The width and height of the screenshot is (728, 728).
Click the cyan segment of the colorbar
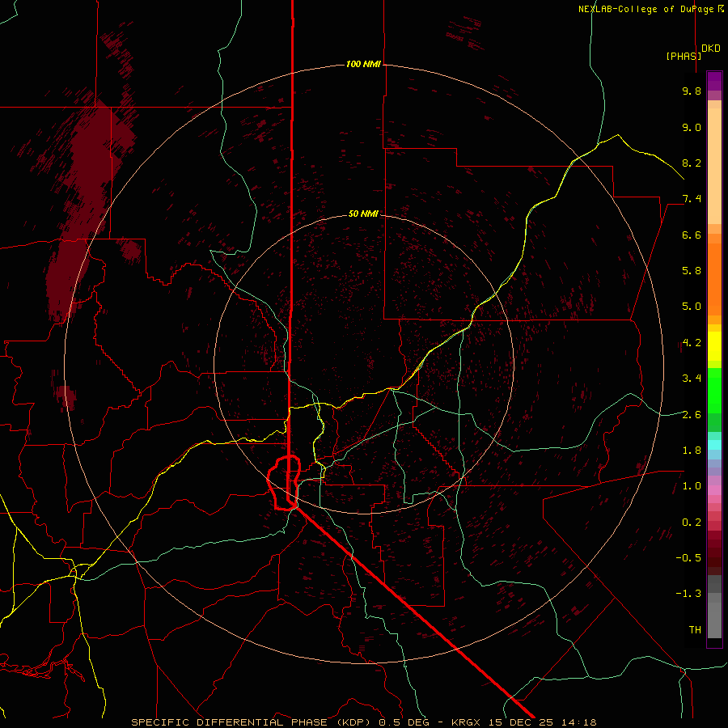[x=714, y=445]
